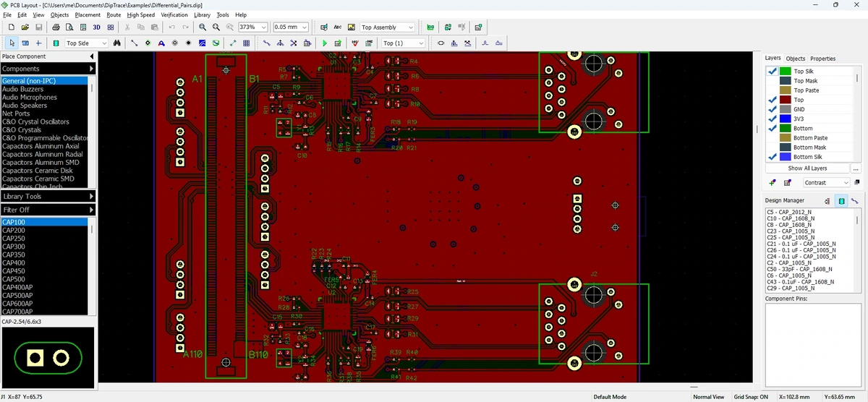Open the 3D preview
The image size is (868, 402).
pos(96,27)
